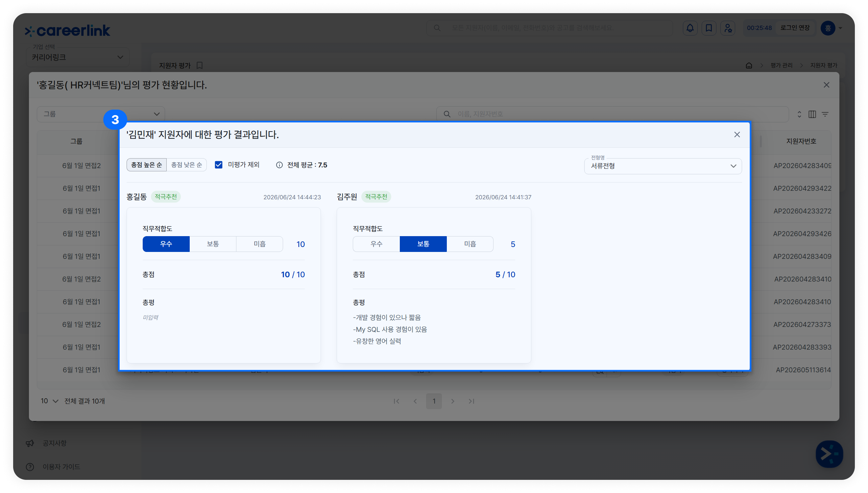Select 미흡 in 김주원's 직무적합도
868x493 pixels.
[x=470, y=244]
